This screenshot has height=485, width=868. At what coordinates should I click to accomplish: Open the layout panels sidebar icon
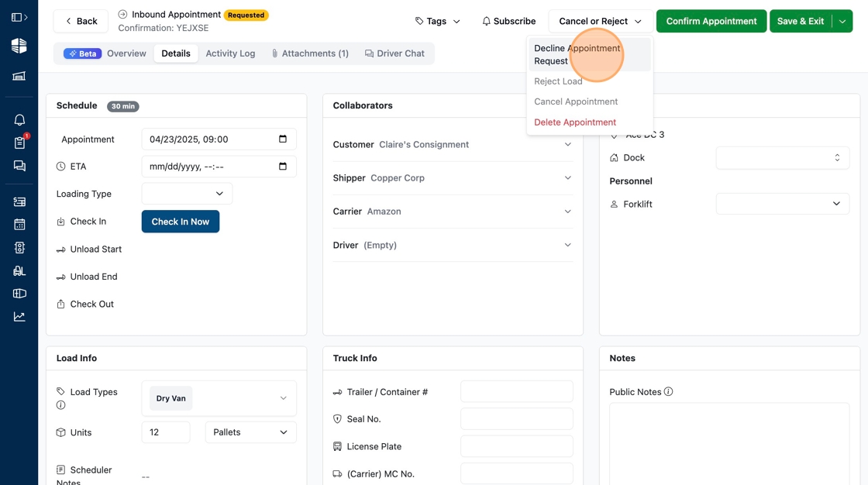(19, 294)
